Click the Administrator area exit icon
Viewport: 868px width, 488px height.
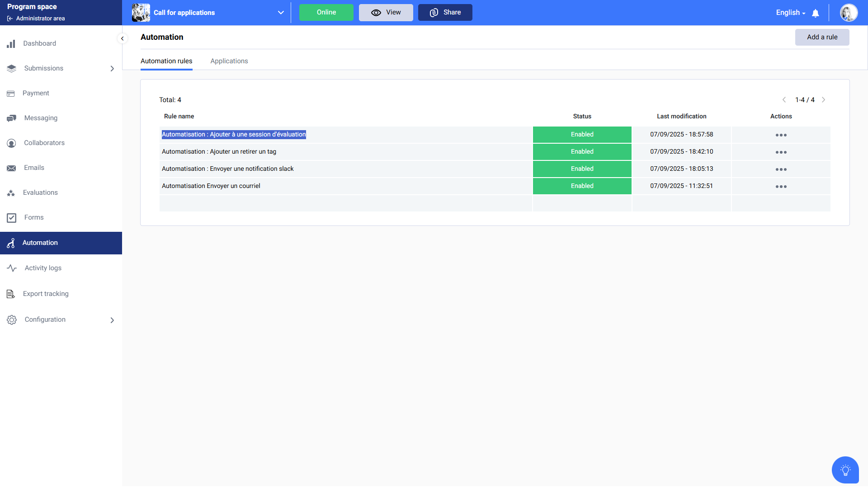(x=10, y=19)
